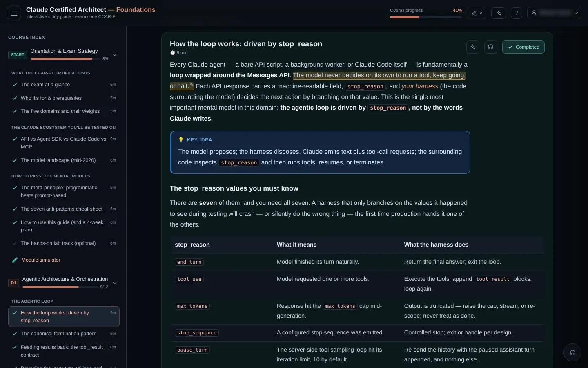This screenshot has width=588, height=368.
Task: Click the sparkle AI icon in top header
Action: pyautogui.click(x=499, y=13)
